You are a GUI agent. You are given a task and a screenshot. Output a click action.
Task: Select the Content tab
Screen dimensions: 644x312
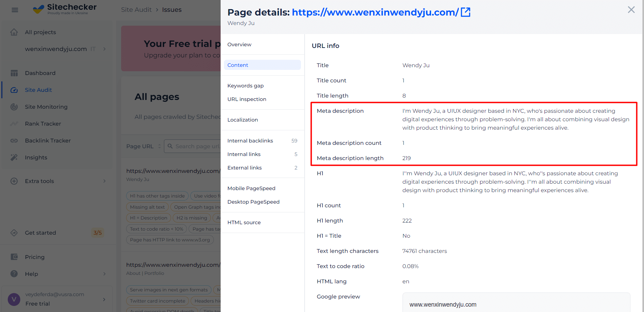[262, 65]
